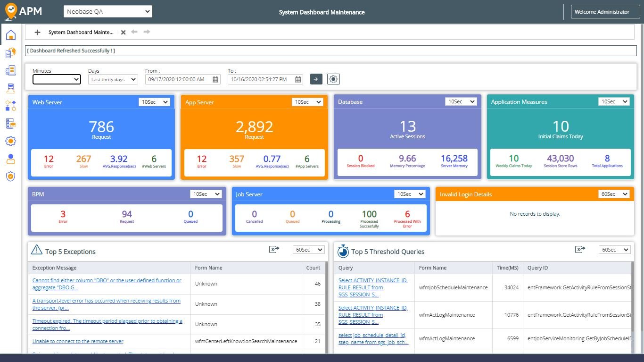The width and height of the screenshot is (644, 362).
Task: Select the workflow diagram icon in sidebar
Action: 10,106
